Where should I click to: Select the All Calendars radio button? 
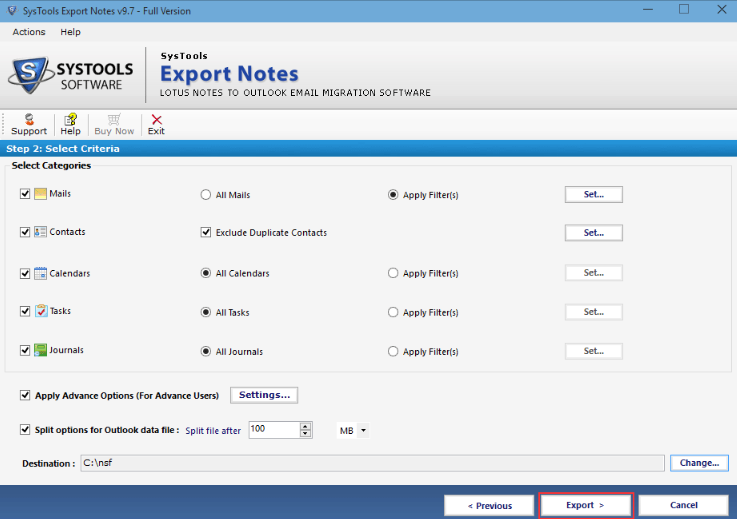coord(205,273)
